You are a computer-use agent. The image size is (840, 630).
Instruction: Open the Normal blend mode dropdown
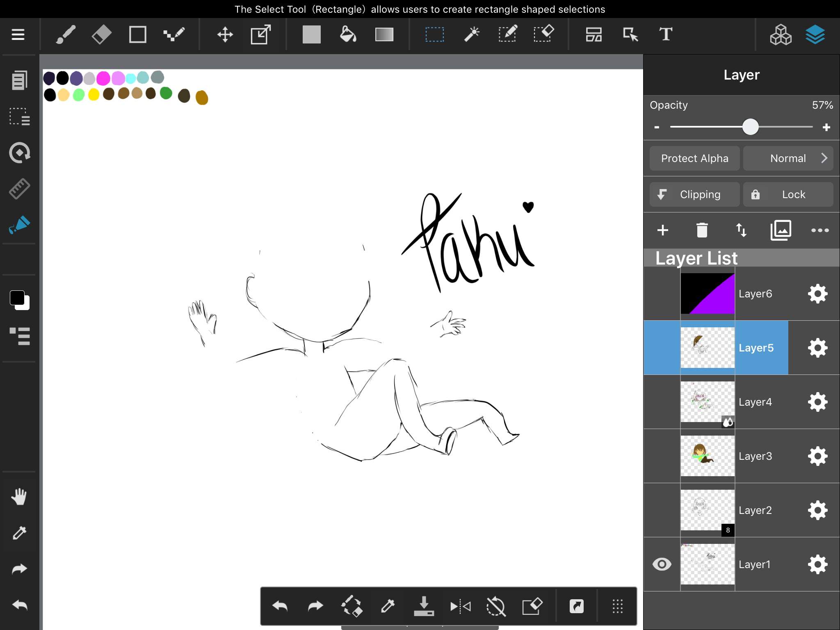788,158
